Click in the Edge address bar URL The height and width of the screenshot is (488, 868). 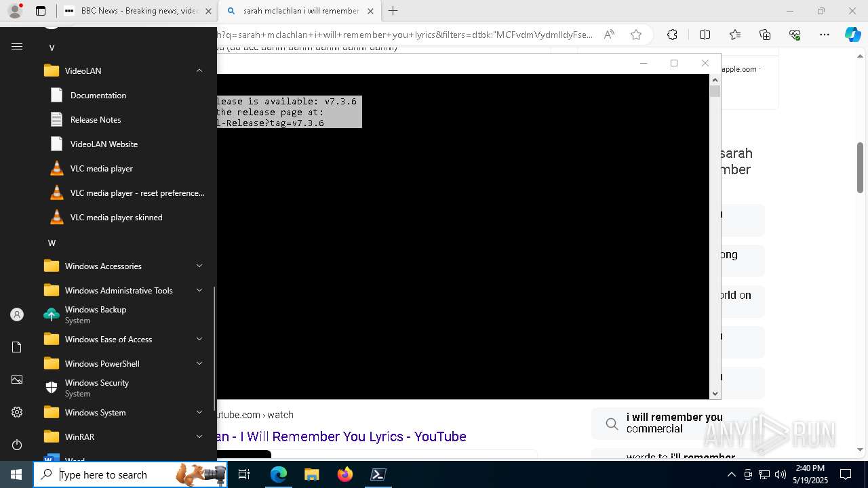pos(406,35)
